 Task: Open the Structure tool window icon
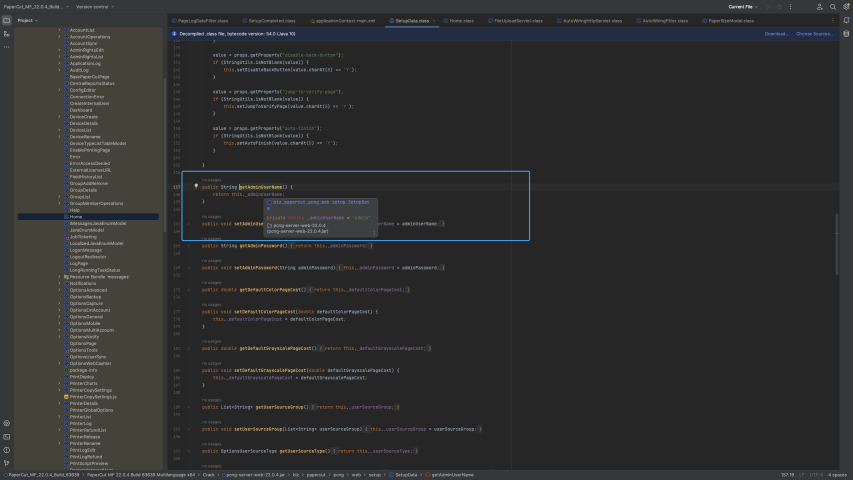click(x=7, y=34)
